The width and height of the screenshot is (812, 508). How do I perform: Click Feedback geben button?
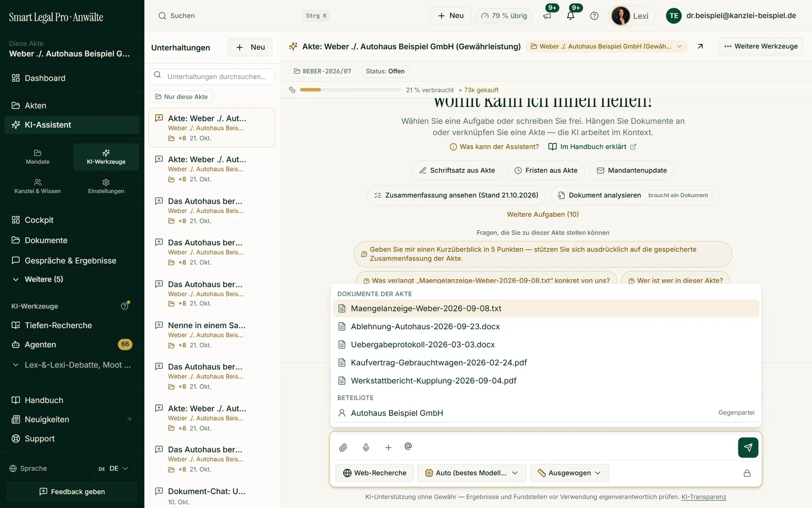72,492
